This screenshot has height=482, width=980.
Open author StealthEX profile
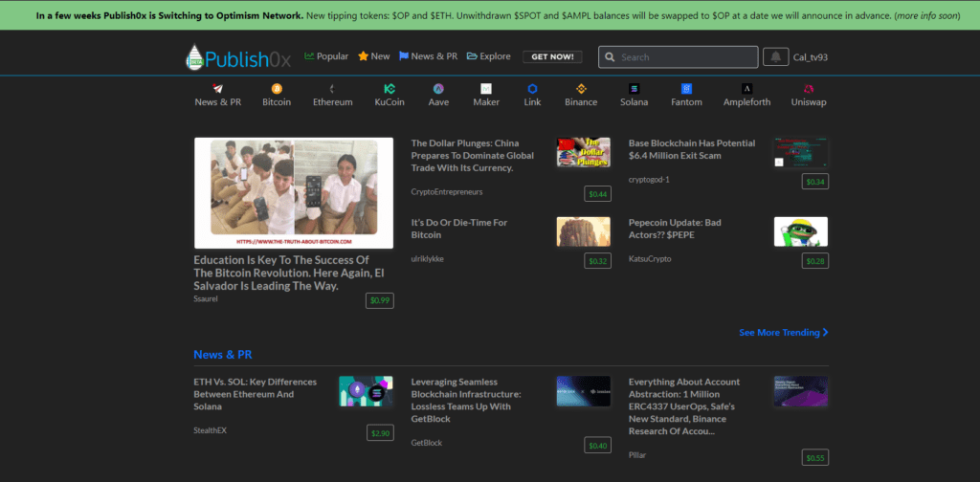click(x=210, y=430)
